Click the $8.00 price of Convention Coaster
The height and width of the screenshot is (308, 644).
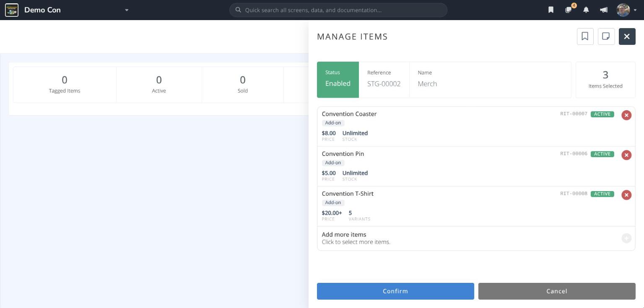pyautogui.click(x=329, y=133)
